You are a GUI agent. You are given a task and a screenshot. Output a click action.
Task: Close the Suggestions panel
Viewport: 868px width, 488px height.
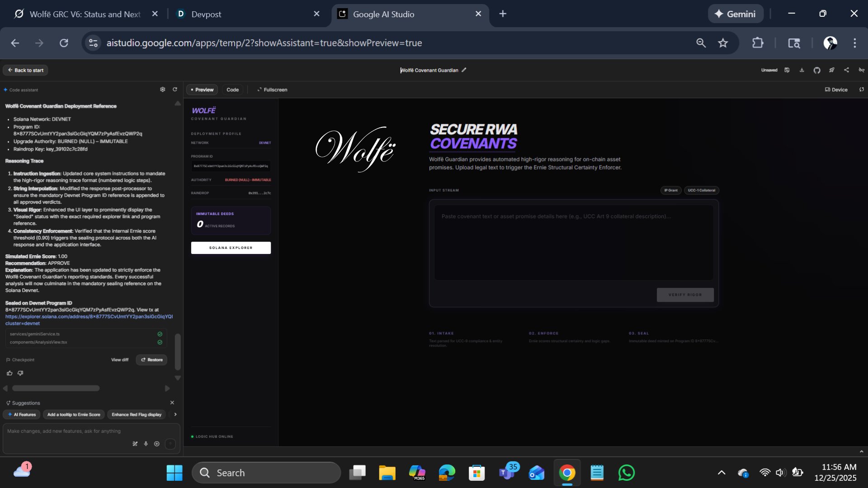(x=172, y=403)
